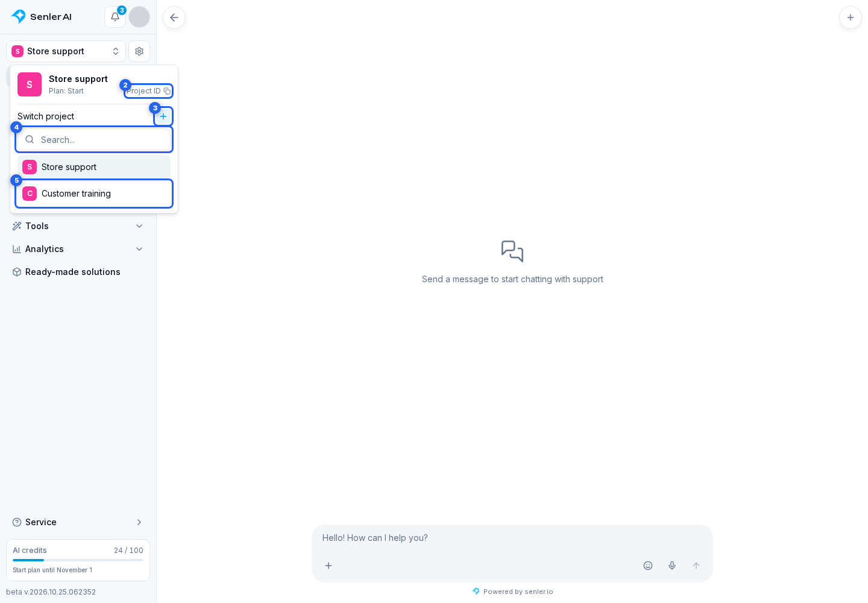Start voice input with microphone
The height and width of the screenshot is (603, 868).
point(672,566)
